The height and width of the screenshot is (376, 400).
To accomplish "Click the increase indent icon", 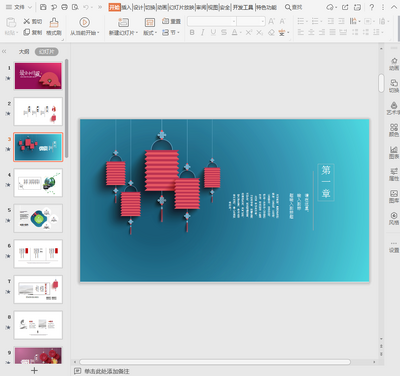I will pos(342,21).
